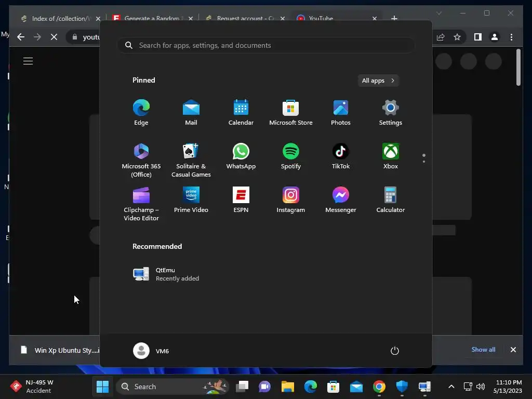This screenshot has width=532, height=399.
Task: Go to next page of pinned apps
Action: pos(424,161)
